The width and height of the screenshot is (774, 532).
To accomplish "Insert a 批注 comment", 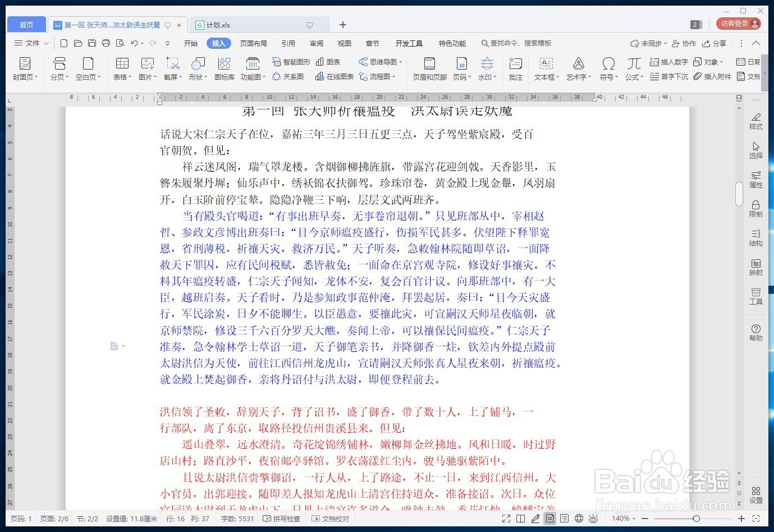I will tap(515, 69).
